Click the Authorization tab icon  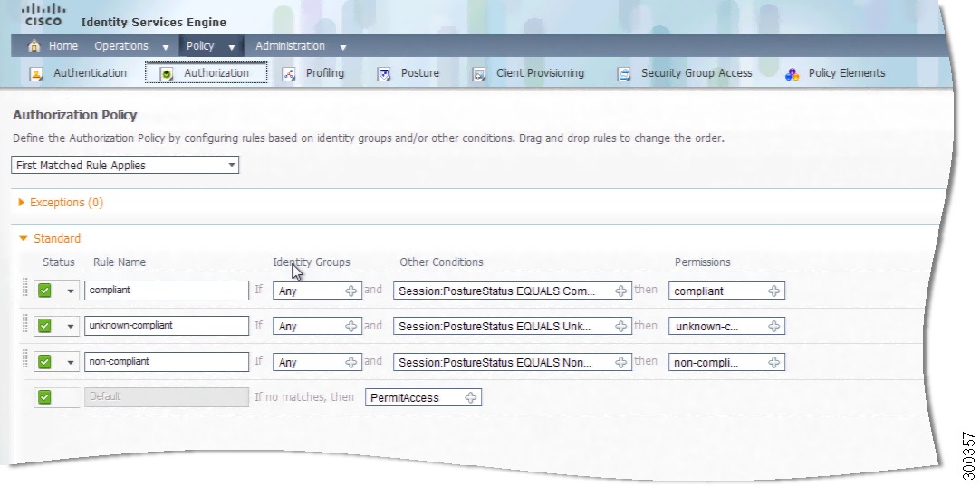(x=167, y=74)
